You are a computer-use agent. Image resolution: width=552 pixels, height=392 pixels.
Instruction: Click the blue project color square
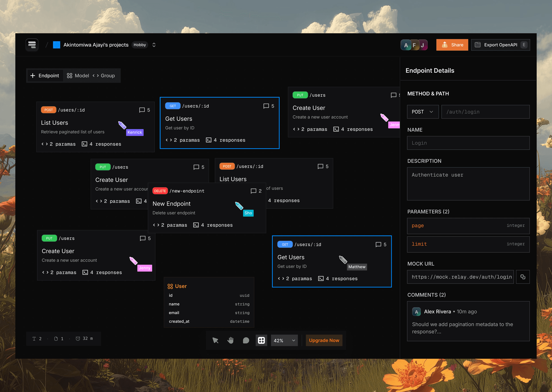pyautogui.click(x=57, y=45)
